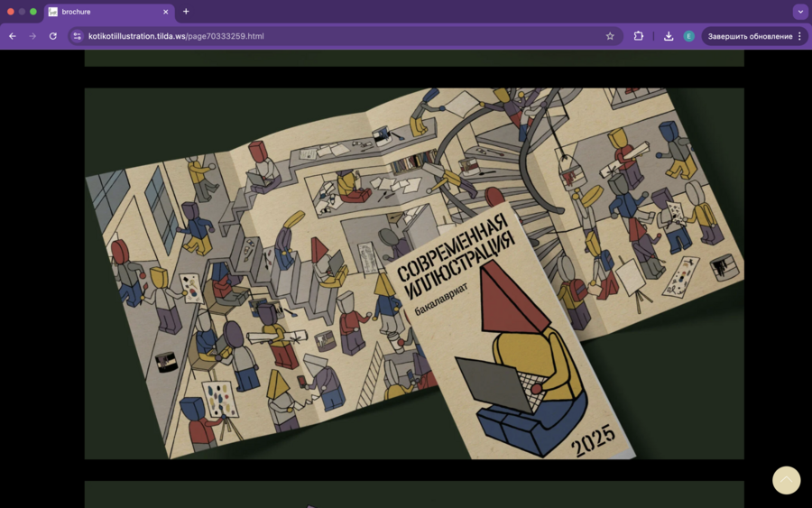Viewport: 812px width, 508px height.
Task: Close the brochure tab
Action: click(x=166, y=12)
